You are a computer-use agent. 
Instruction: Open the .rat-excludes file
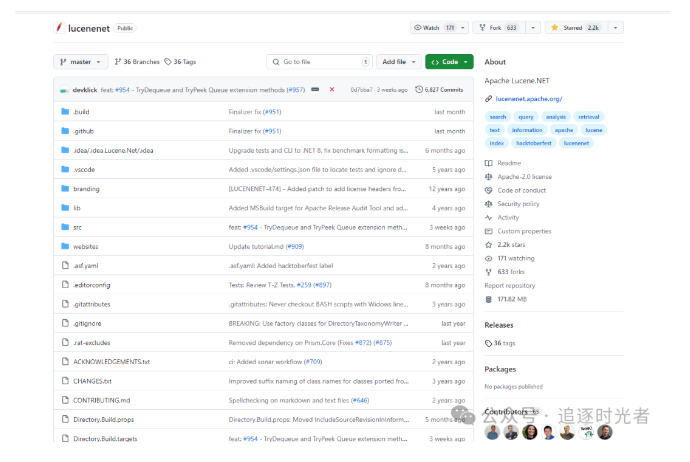92,342
